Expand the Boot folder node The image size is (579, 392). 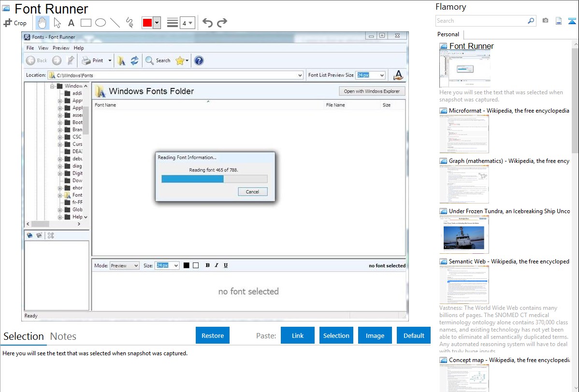pyautogui.click(x=60, y=123)
